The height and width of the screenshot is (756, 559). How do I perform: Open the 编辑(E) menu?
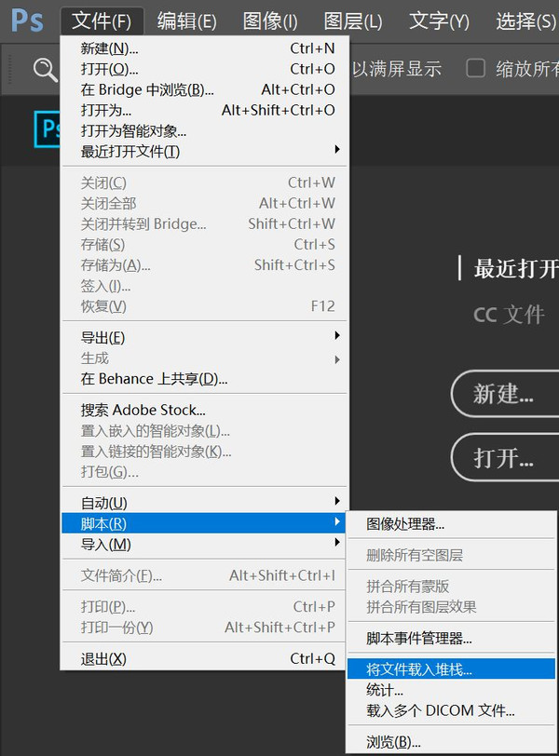tap(186, 21)
